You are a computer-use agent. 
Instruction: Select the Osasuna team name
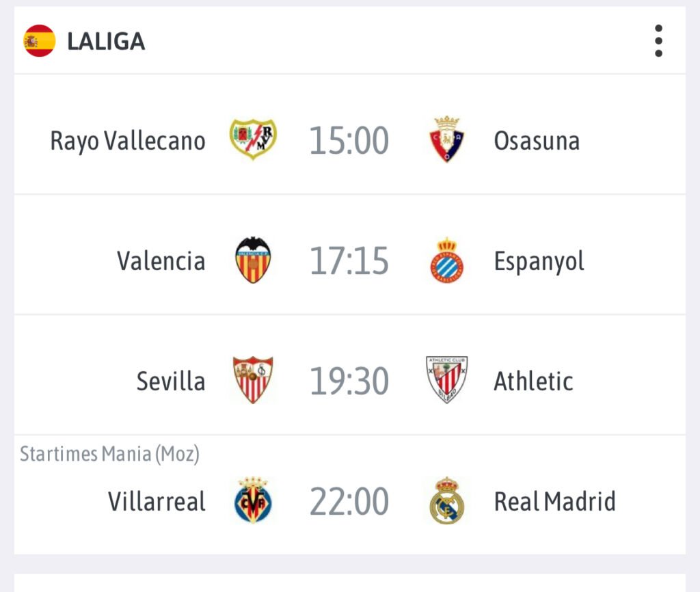(x=537, y=141)
